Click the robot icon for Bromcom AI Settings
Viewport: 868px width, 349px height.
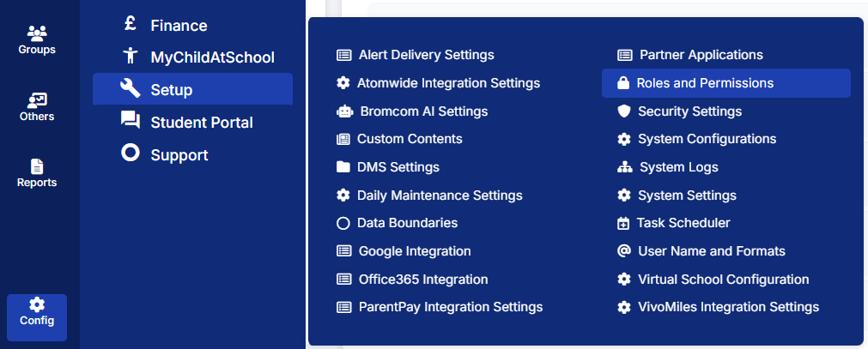pyautogui.click(x=344, y=111)
